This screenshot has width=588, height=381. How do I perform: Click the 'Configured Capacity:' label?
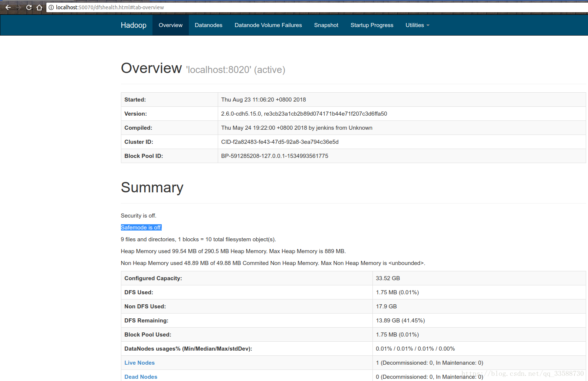(x=153, y=278)
